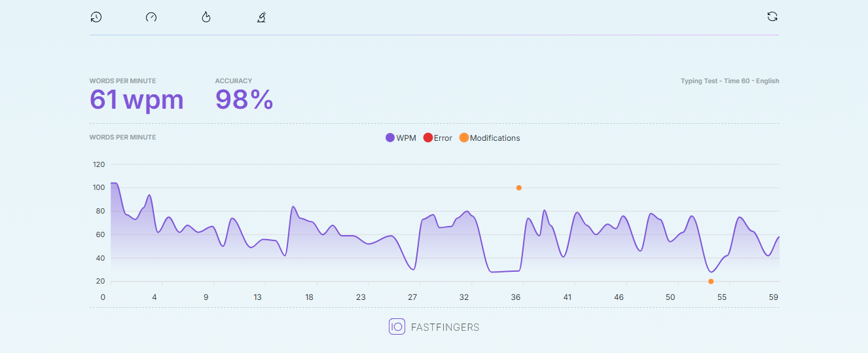The width and height of the screenshot is (868, 353).
Task: Click the FASTFINGERS footer text
Action: coord(445,327)
